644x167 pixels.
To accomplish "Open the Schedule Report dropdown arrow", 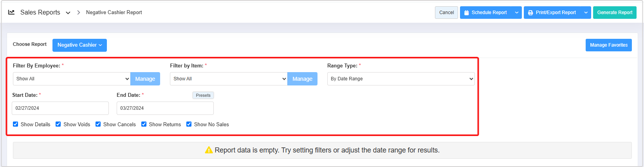I will tap(517, 13).
